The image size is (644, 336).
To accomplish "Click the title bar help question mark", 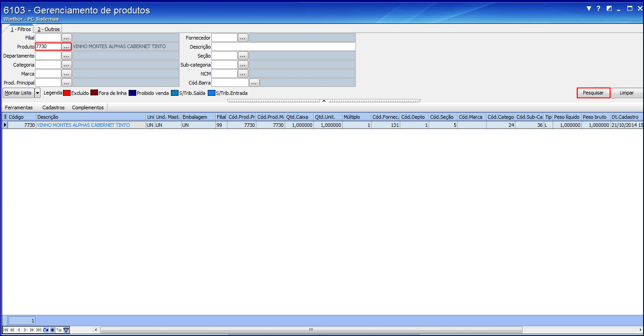I will tap(599, 9).
